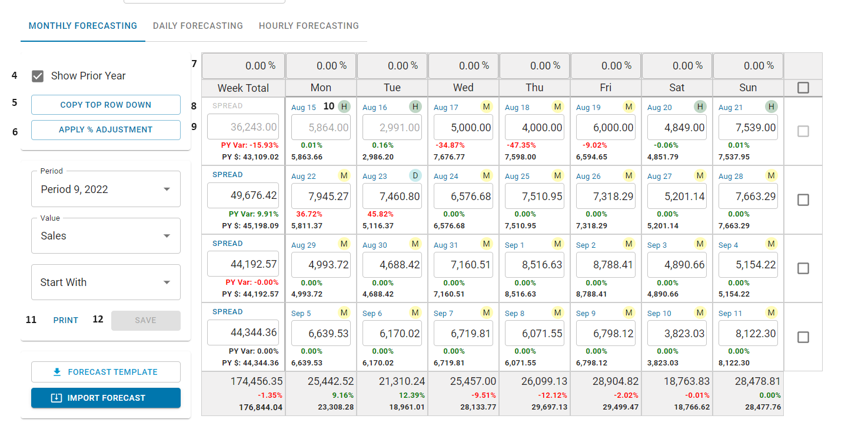Click the M badge on Aug 29
This screenshot has width=868, height=439.
344,244
